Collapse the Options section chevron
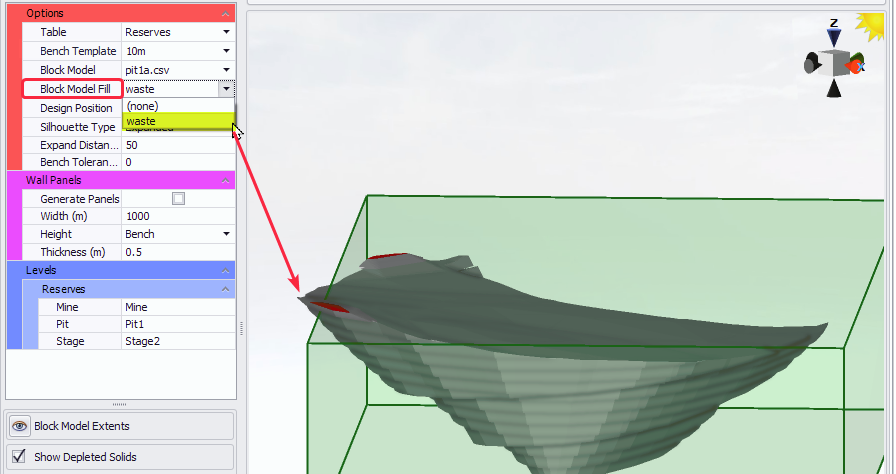Viewport: 896px width, 474px height. pyautogui.click(x=225, y=14)
